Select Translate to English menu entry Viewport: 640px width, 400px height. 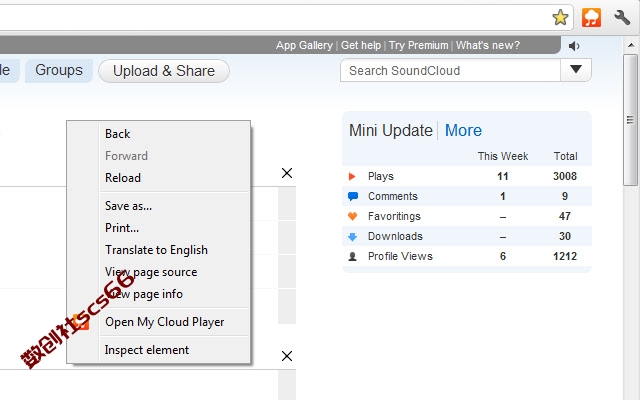point(156,250)
